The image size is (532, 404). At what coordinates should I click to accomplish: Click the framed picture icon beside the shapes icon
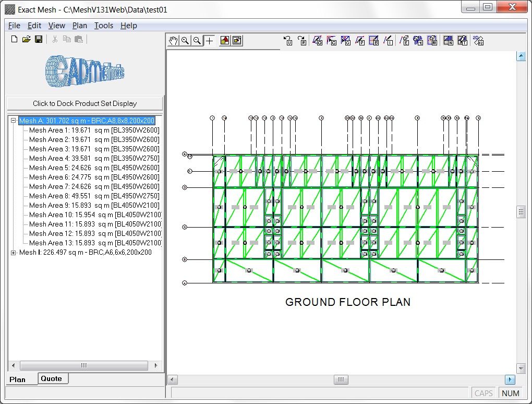tap(237, 41)
